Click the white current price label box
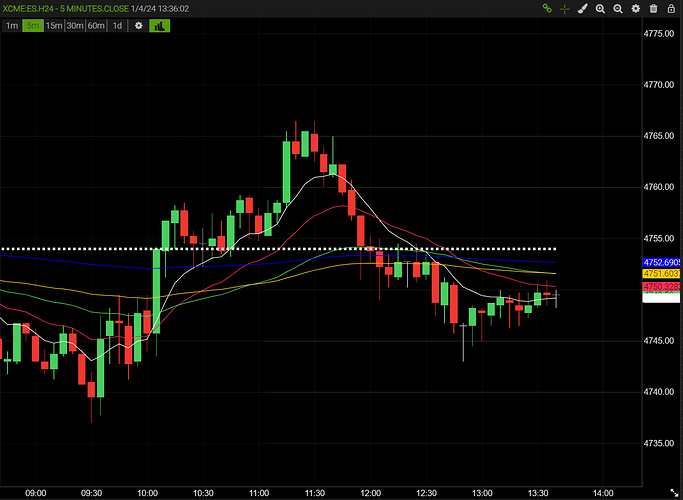Screen dimensions: 683x500 coord(661,297)
